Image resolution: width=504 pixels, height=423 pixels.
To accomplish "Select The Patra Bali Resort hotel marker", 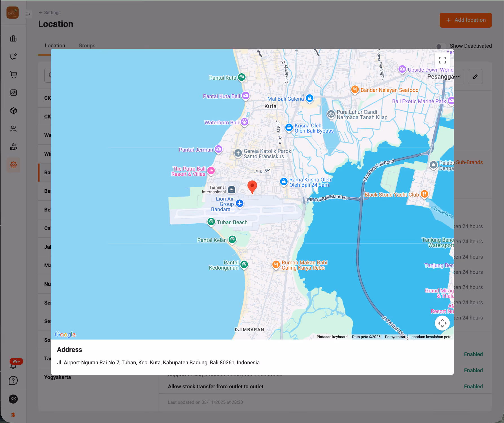I will click(211, 171).
